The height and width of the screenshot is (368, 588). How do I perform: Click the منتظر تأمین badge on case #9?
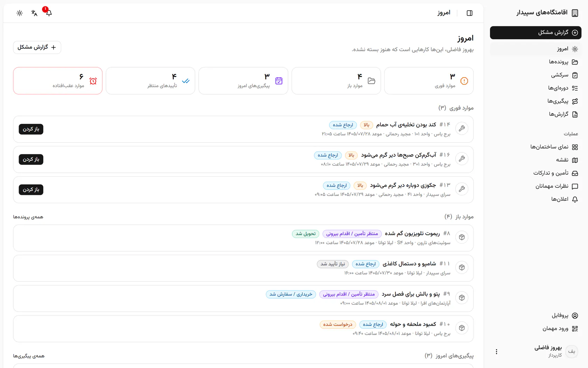coord(349,294)
